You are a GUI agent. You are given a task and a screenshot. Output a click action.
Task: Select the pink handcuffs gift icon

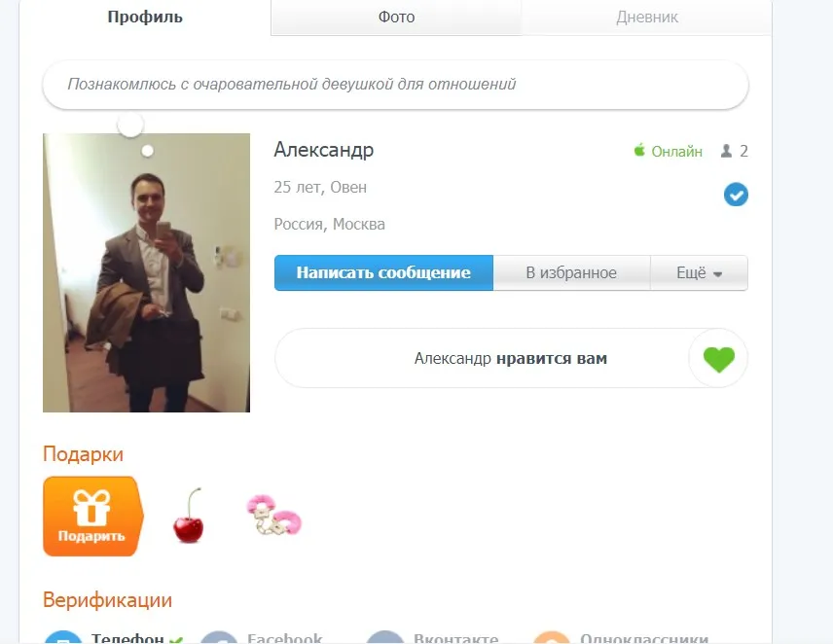[274, 515]
